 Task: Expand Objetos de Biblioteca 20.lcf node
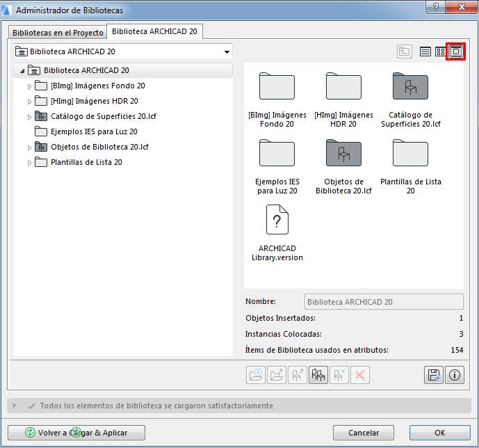pos(29,147)
